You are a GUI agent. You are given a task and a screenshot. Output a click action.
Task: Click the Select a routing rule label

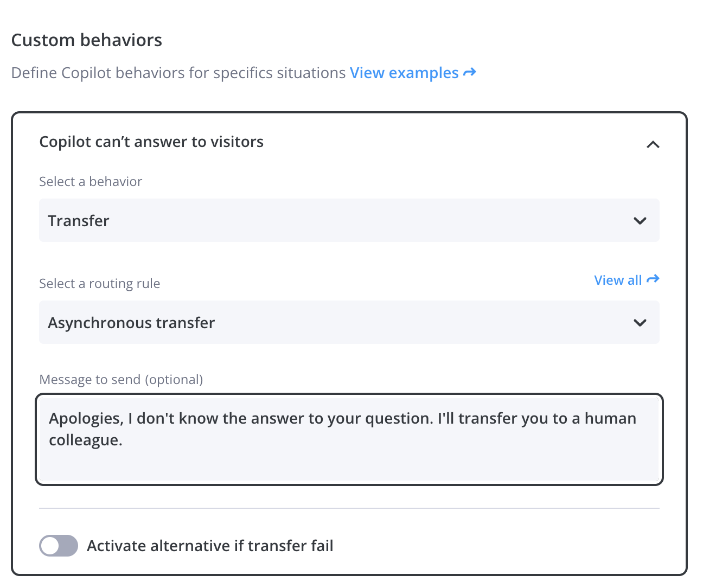tap(100, 284)
